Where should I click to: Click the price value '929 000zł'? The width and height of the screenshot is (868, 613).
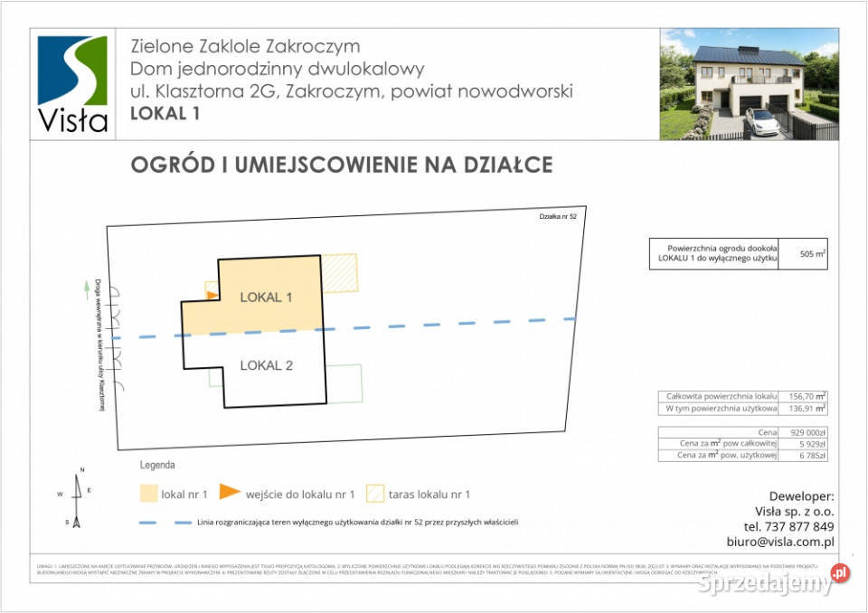pyautogui.click(x=808, y=432)
